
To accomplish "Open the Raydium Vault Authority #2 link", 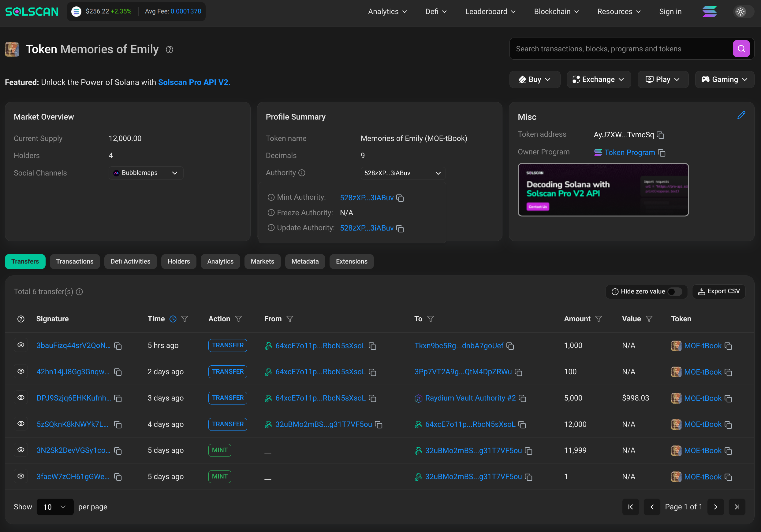I will 470,398.
